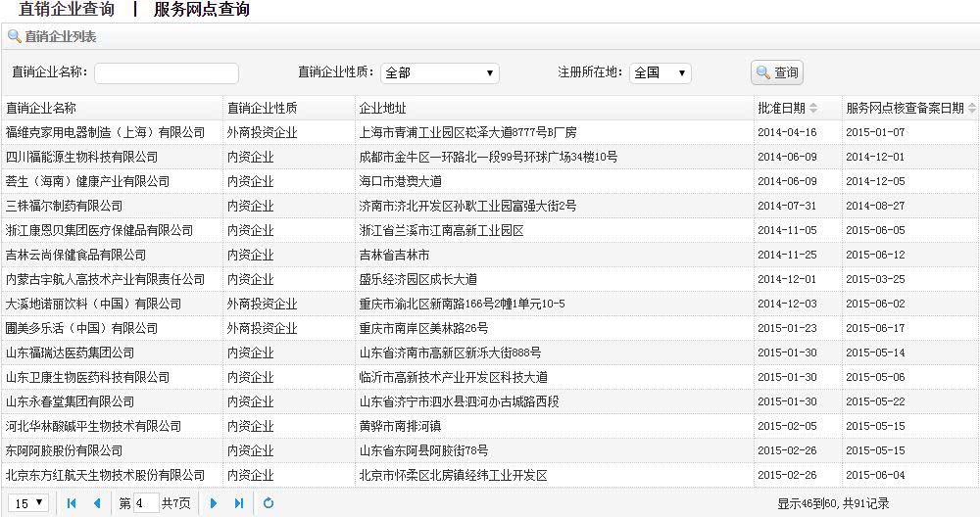
Task: Select the 三株福尔制药有限公司 row
Action: pos(490,206)
